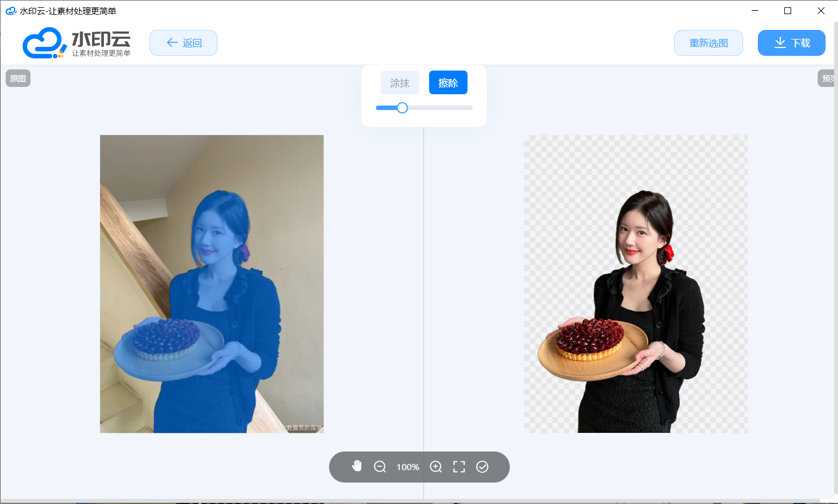Download the result with 下载 button
The height and width of the screenshot is (504, 838).
tap(791, 43)
